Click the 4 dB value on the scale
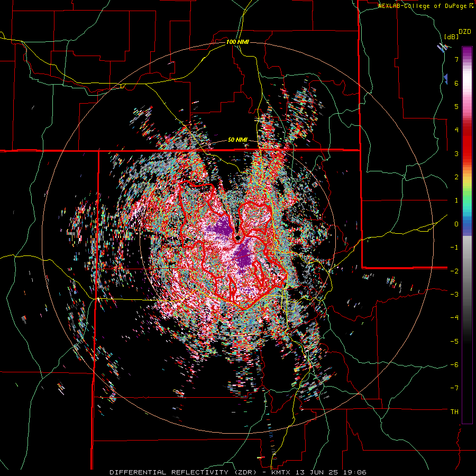Screen dimensions: 476x476 pyautogui.click(x=456, y=130)
